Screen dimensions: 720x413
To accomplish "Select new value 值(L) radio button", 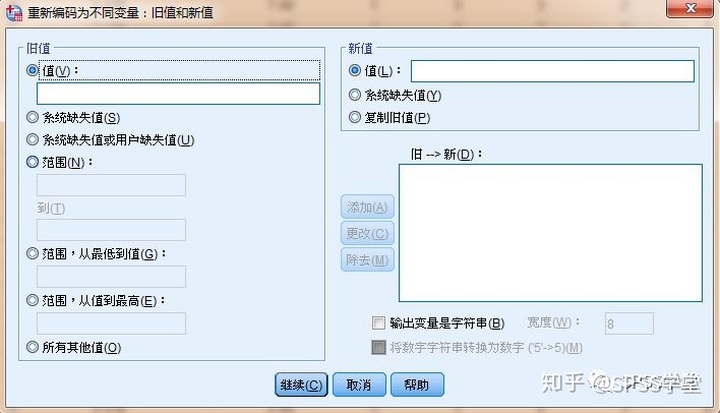I will pos(354,70).
